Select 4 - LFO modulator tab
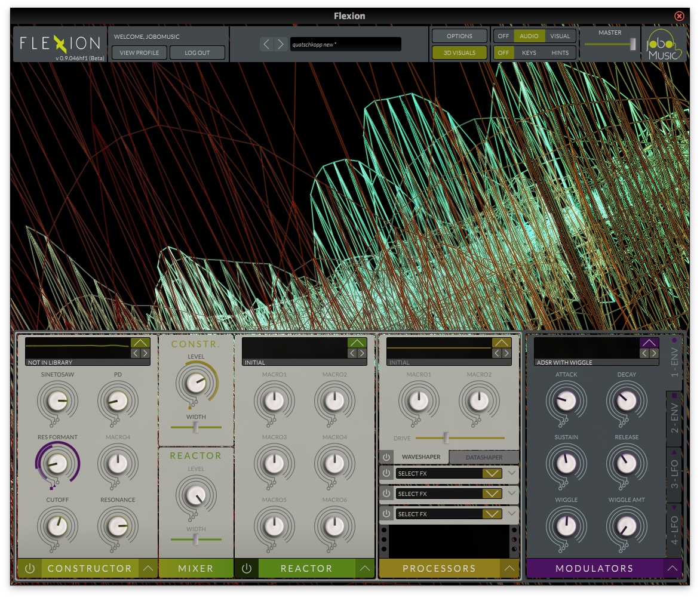 674,530
